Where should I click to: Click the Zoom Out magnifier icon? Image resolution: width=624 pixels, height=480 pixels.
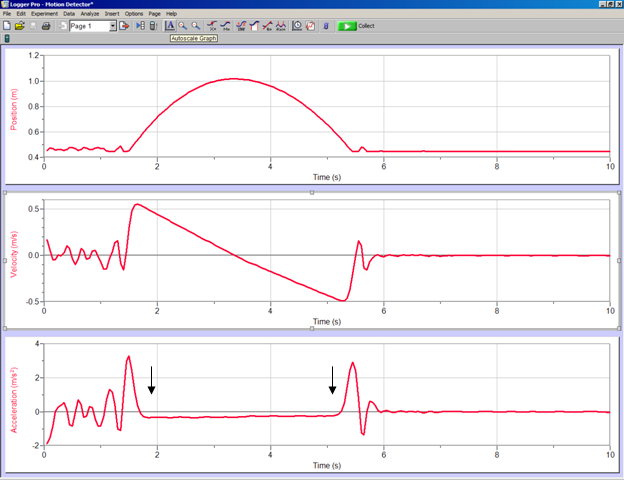(x=196, y=25)
